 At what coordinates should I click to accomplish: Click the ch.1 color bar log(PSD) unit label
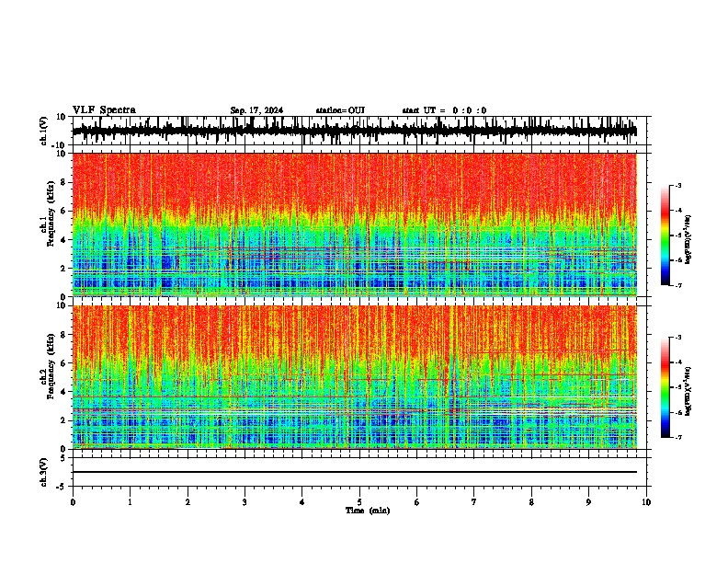coord(688,240)
